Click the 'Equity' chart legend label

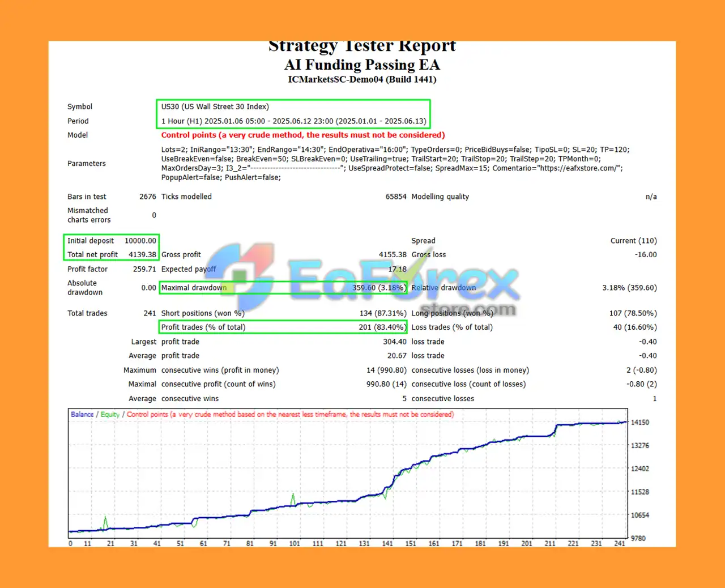(x=110, y=414)
